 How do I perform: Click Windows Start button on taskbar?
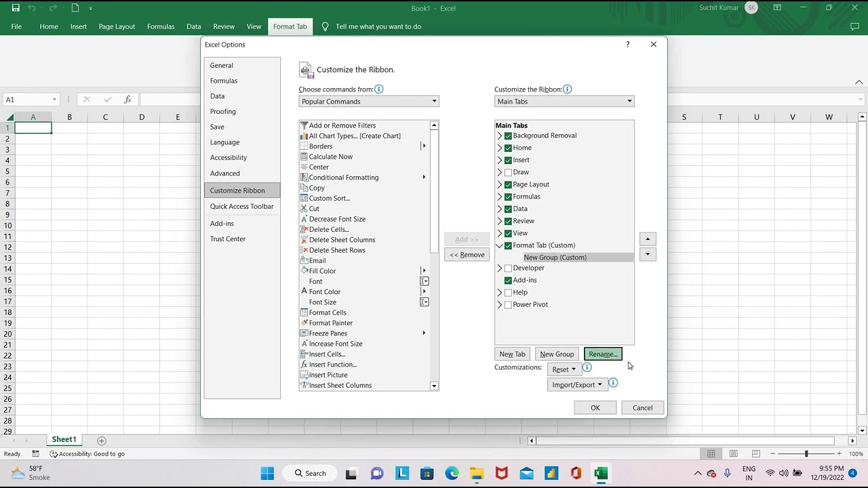click(x=267, y=473)
